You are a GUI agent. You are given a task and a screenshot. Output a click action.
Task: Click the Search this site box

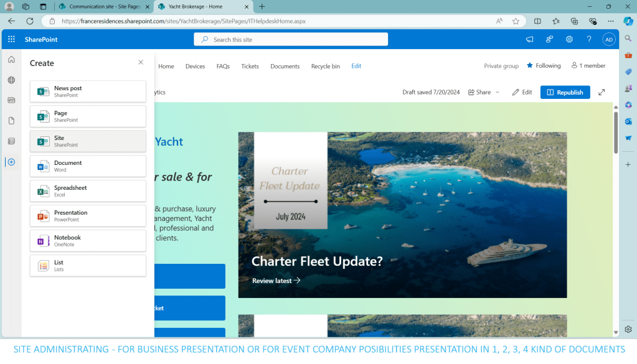[291, 39]
